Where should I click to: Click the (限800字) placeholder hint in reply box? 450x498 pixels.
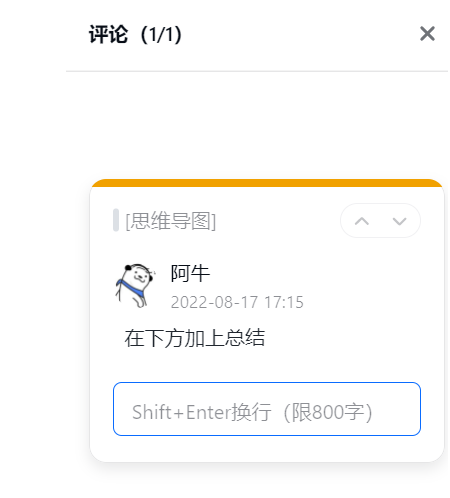[327, 412]
